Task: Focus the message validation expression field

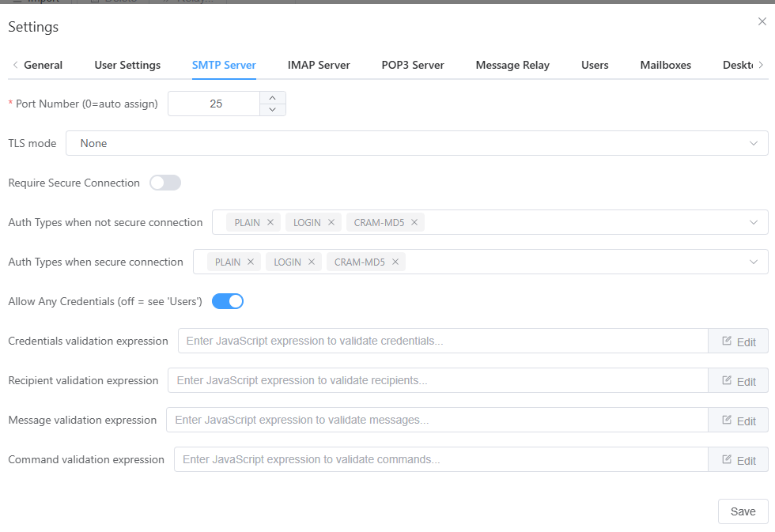Action: (x=437, y=420)
